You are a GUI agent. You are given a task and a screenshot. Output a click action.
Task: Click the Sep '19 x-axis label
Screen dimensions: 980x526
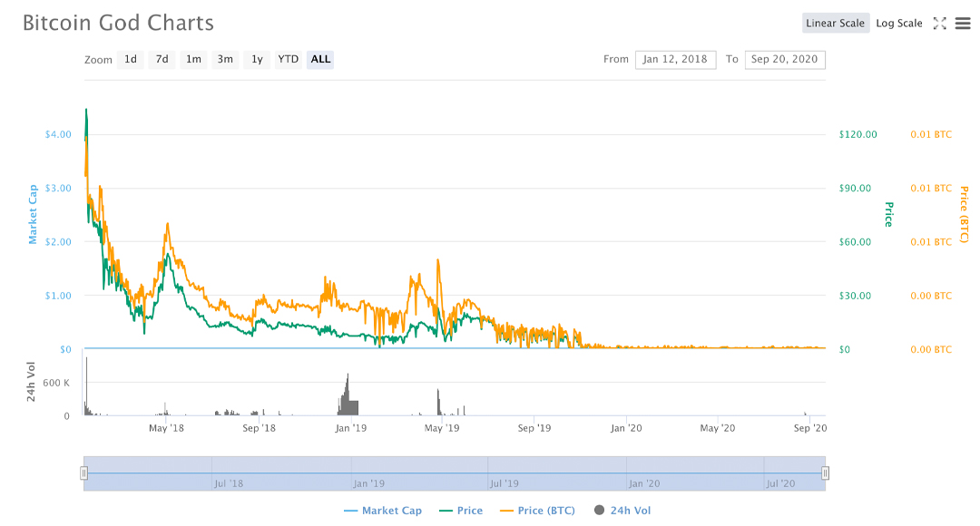click(534, 428)
